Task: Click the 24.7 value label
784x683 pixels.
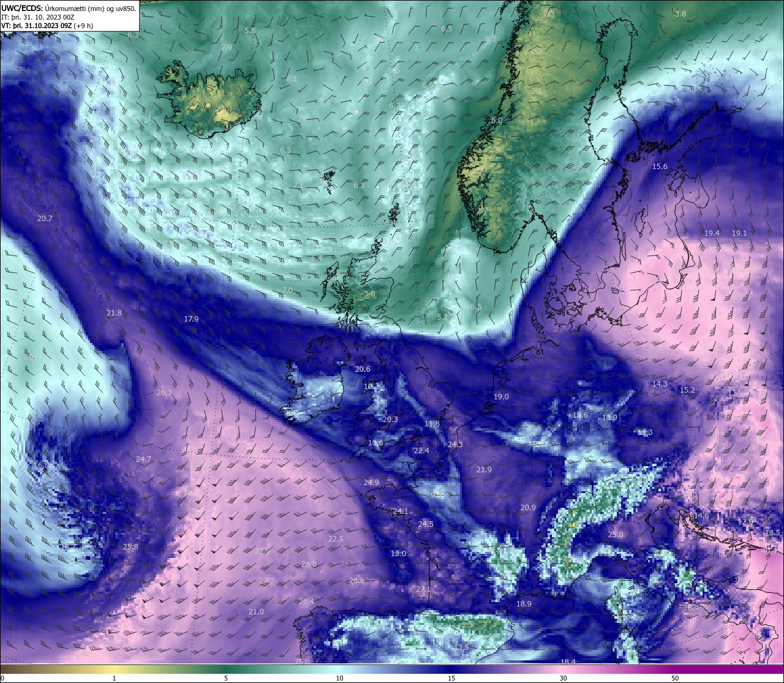Action: tap(143, 459)
